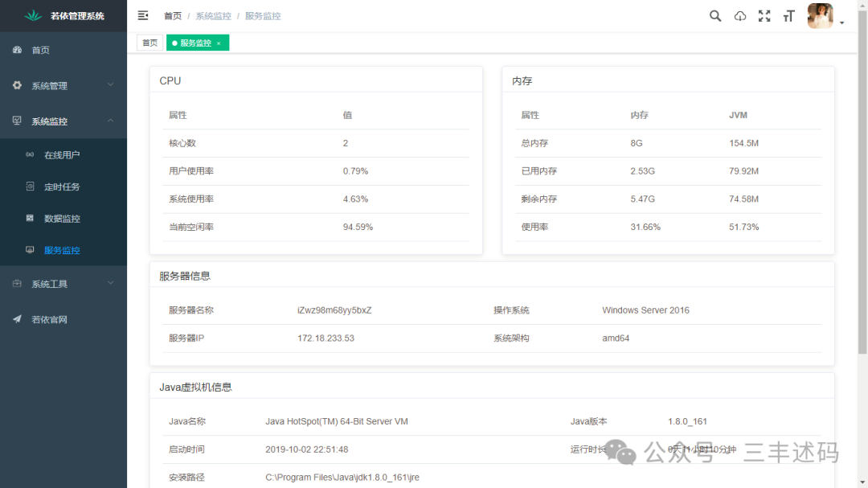Click the 系统监控 monitor icon
The height and width of the screenshot is (488, 868).
point(17,121)
